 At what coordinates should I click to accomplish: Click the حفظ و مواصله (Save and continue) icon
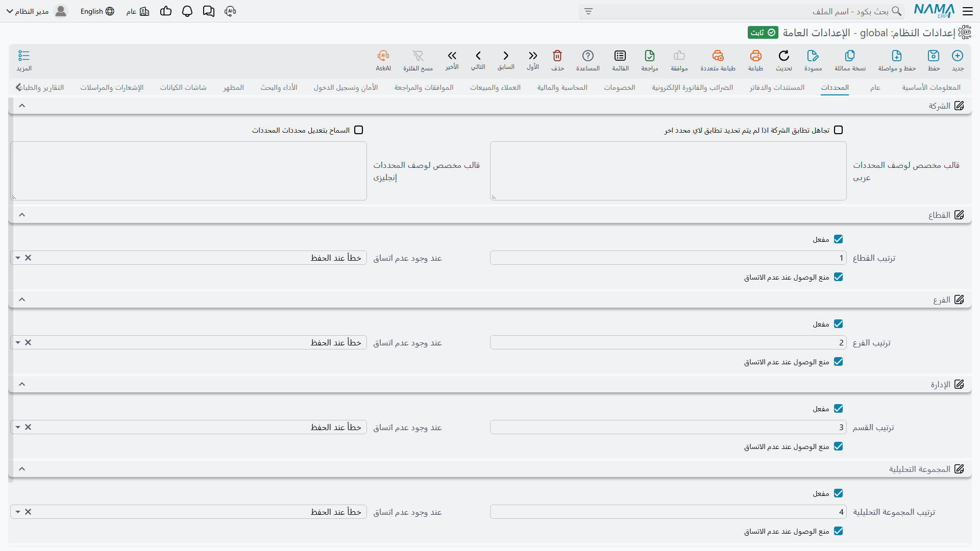[x=897, y=56]
